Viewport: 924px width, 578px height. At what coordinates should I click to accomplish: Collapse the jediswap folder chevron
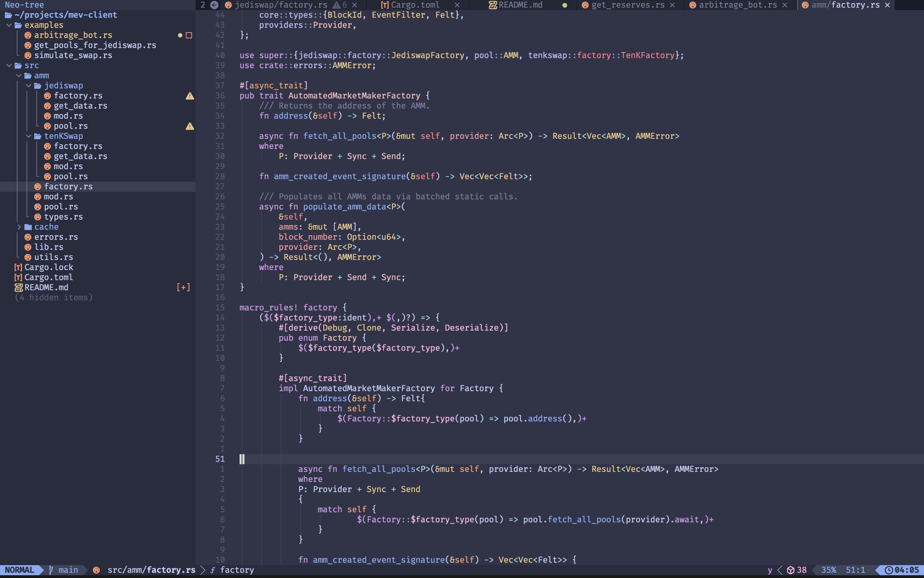pyautogui.click(x=29, y=86)
